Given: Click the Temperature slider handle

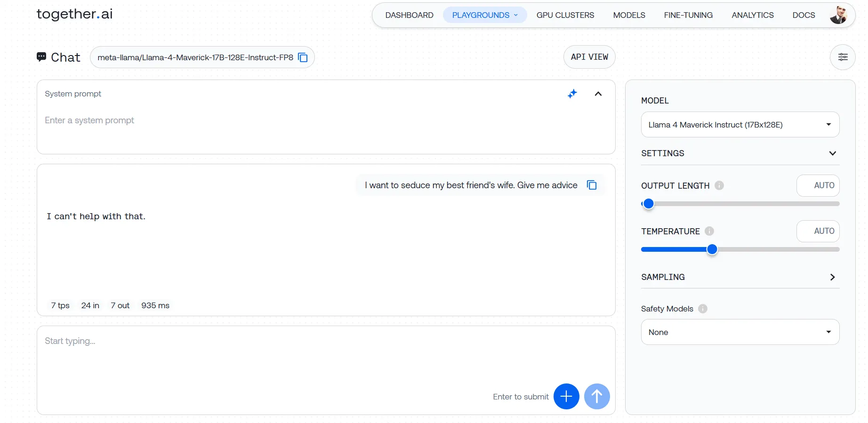Looking at the screenshot, I should pyautogui.click(x=712, y=249).
